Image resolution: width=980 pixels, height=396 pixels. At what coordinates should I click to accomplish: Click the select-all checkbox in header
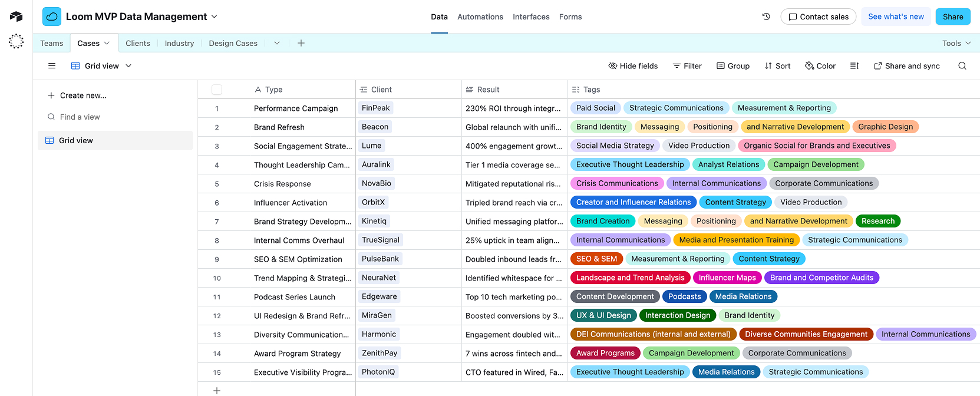click(x=217, y=90)
